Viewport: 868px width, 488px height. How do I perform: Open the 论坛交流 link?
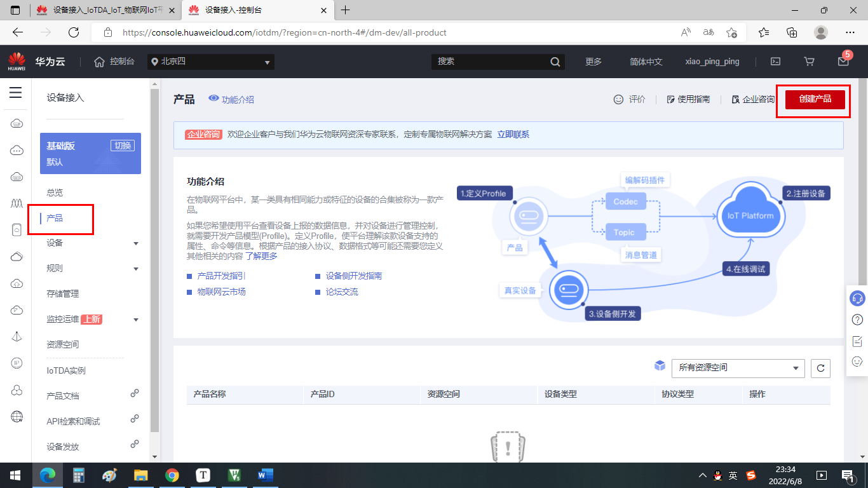tap(342, 292)
